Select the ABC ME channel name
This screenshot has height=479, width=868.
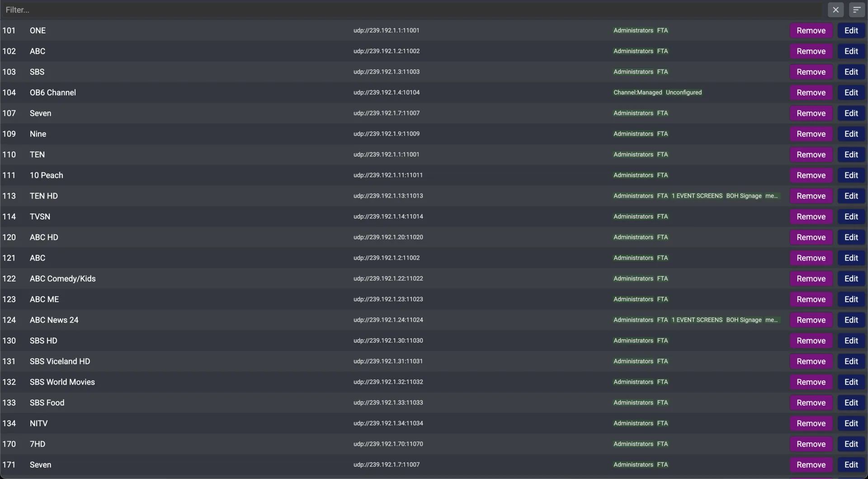coord(44,299)
